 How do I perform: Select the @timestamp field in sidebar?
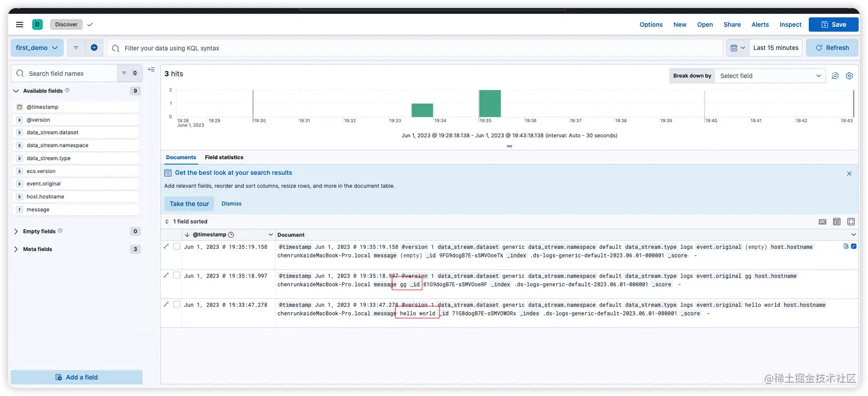(x=76, y=107)
